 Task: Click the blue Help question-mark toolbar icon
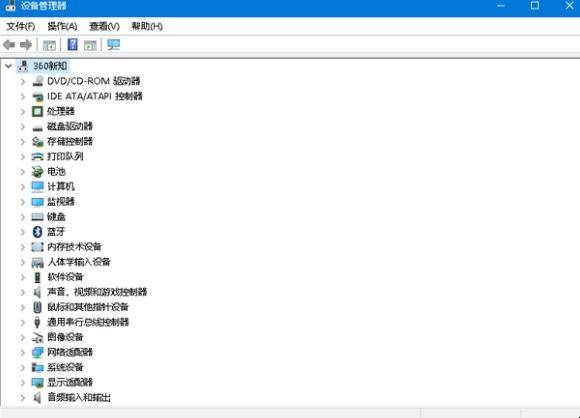coord(72,45)
